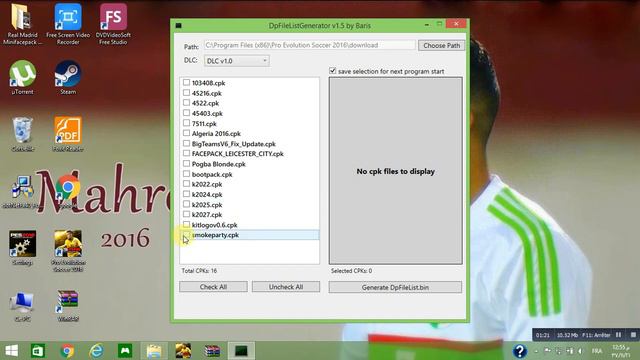Image resolution: width=640 pixels, height=360 pixels.
Task: Click the Uncheck All button
Action: (286, 287)
